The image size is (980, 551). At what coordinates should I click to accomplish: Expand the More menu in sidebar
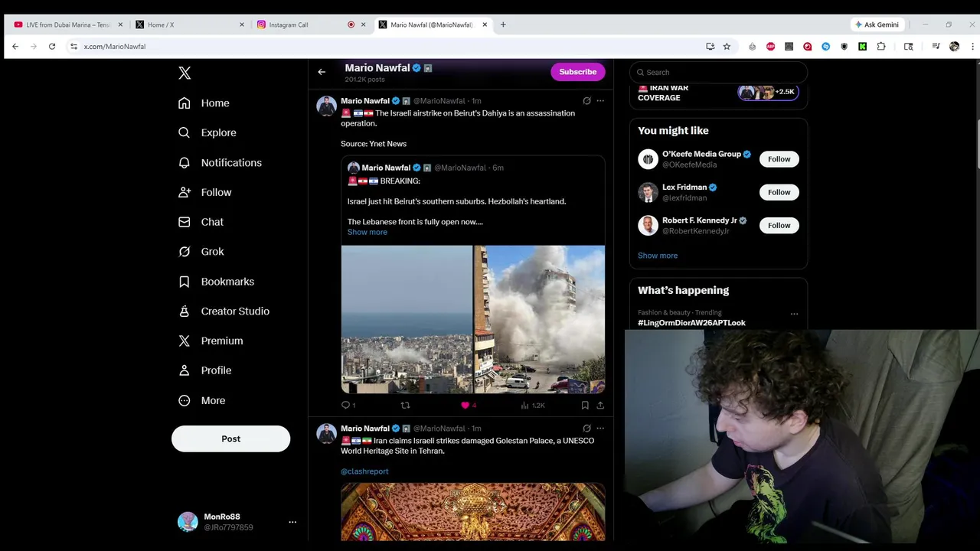[202, 400]
